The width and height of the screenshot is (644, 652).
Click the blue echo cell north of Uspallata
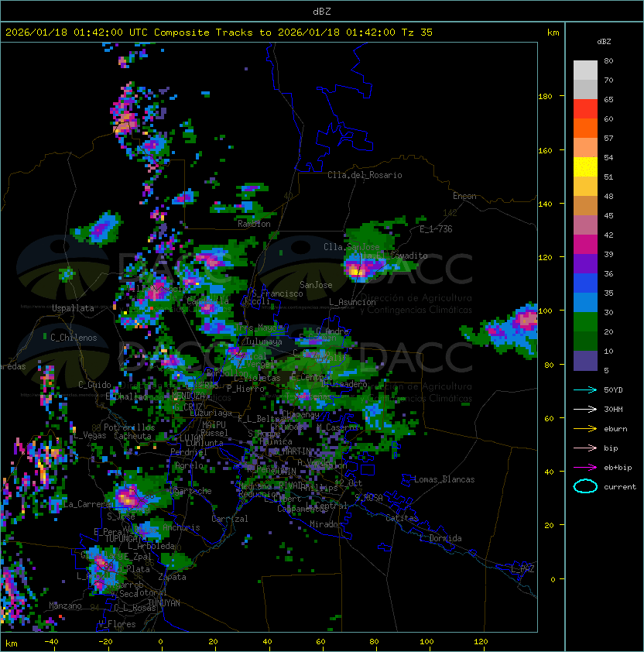point(98,228)
